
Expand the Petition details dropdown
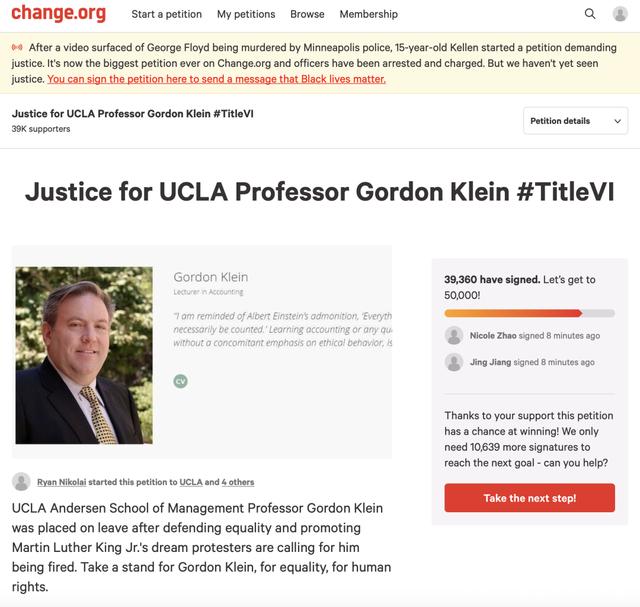point(576,121)
